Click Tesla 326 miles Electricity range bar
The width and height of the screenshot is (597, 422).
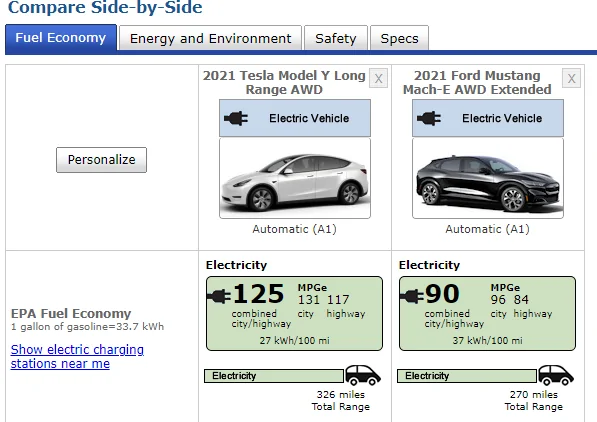[x=274, y=376]
